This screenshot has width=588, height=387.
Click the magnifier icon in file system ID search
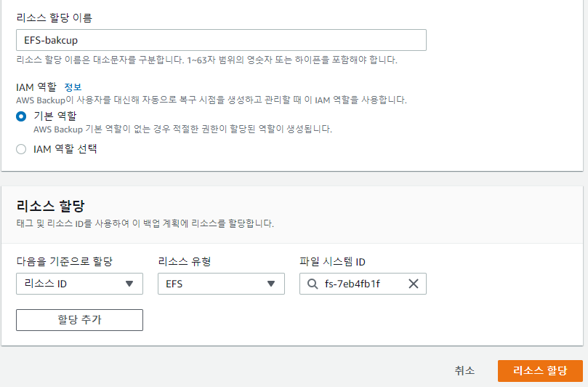pyautogui.click(x=313, y=284)
